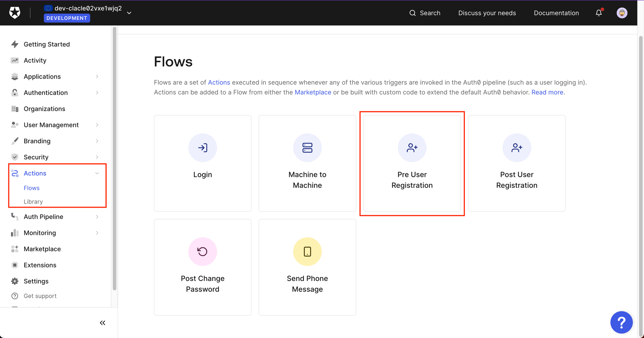Collapse the sidebar with double-chevron icon
The height and width of the screenshot is (338, 644).
[102, 323]
